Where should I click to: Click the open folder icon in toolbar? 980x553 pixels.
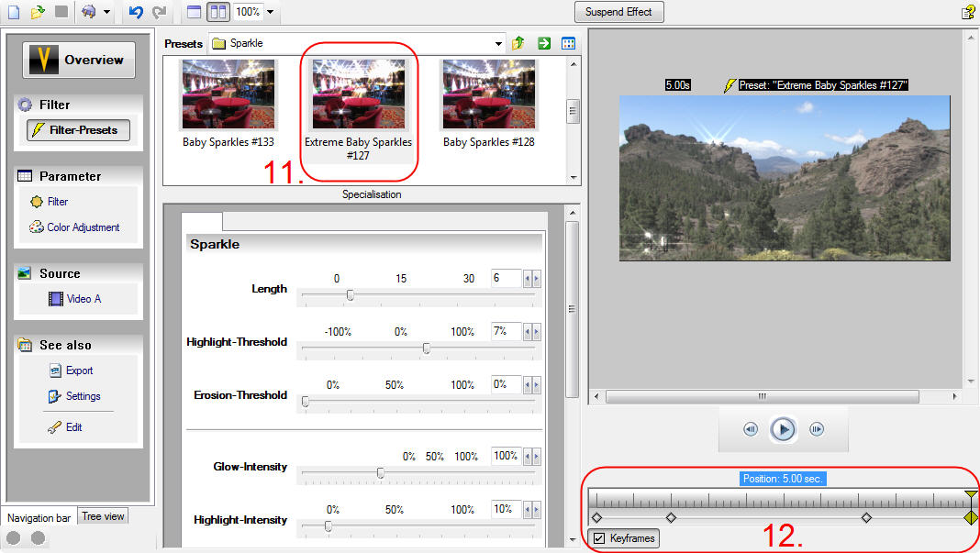(x=37, y=12)
